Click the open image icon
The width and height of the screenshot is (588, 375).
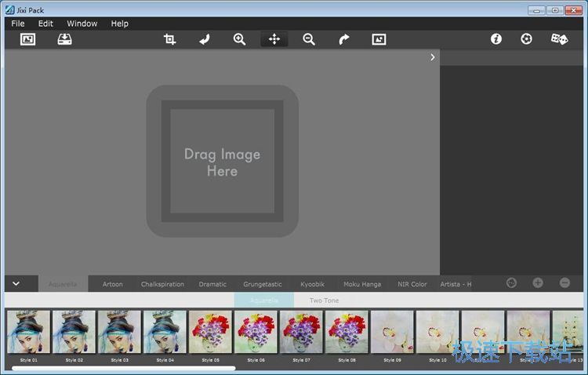click(x=27, y=39)
